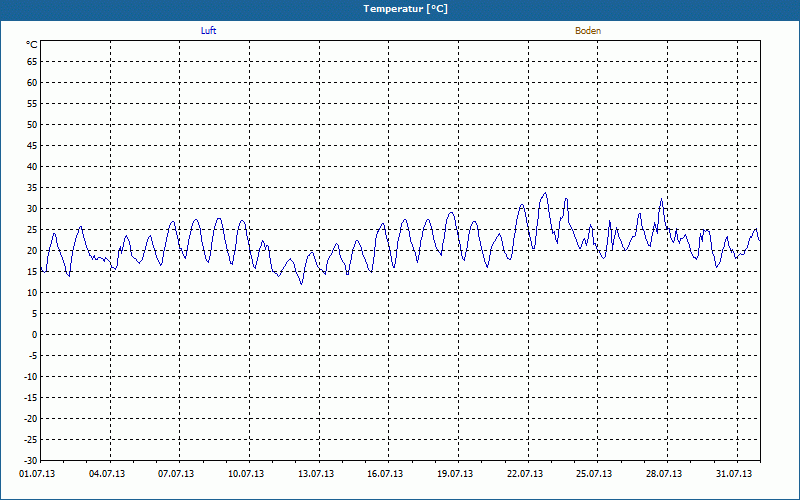Click the 65 value on temperature axis
This screenshot has height=500, width=800.
[32, 61]
